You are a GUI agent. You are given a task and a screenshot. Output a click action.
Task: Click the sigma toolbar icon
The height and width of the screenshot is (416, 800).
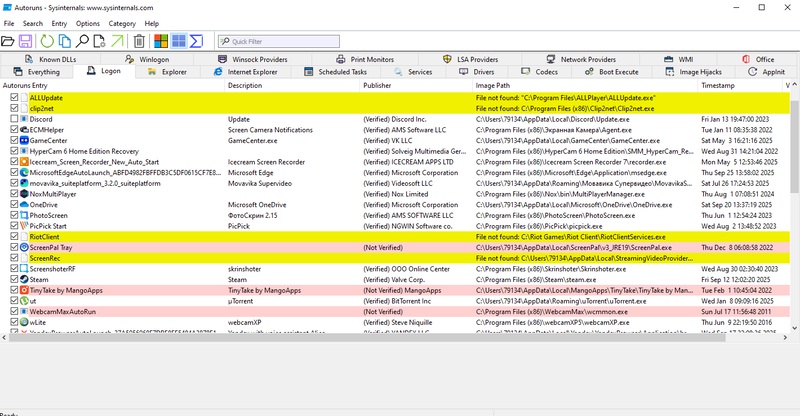[197, 41]
